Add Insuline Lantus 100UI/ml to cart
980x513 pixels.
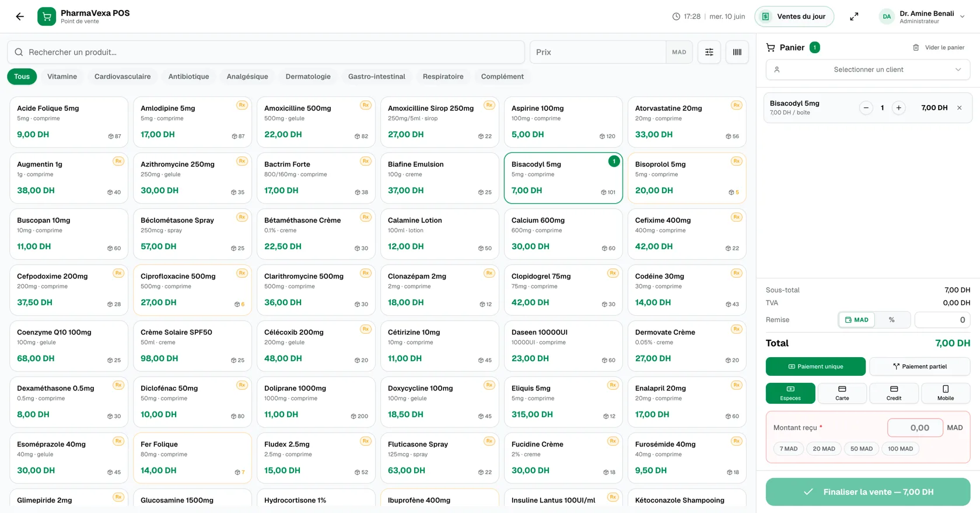563,498
